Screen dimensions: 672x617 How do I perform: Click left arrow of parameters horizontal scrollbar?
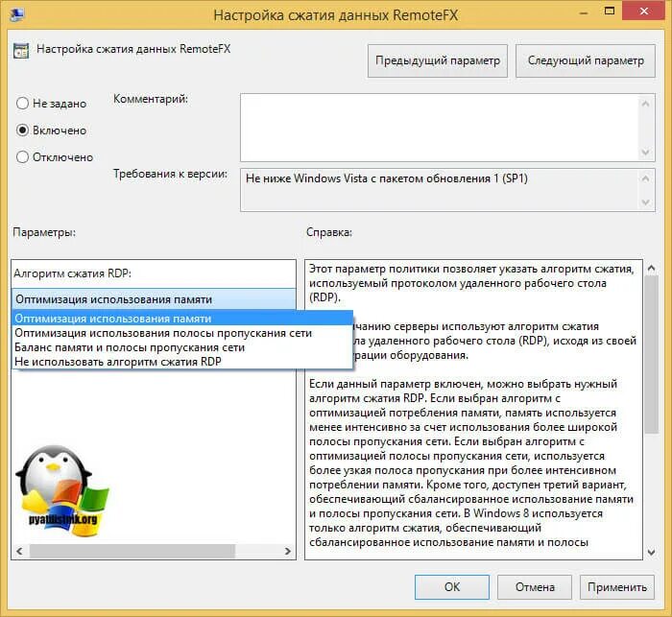pyautogui.click(x=19, y=551)
